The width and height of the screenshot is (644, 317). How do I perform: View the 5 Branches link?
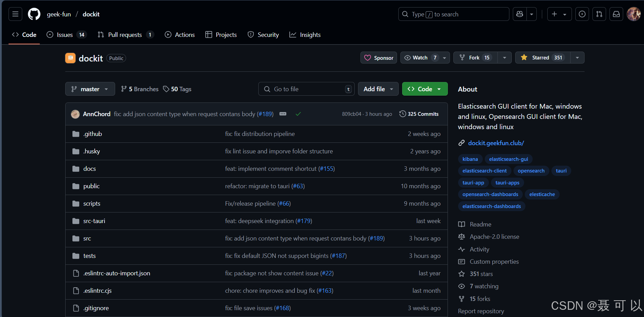click(140, 89)
